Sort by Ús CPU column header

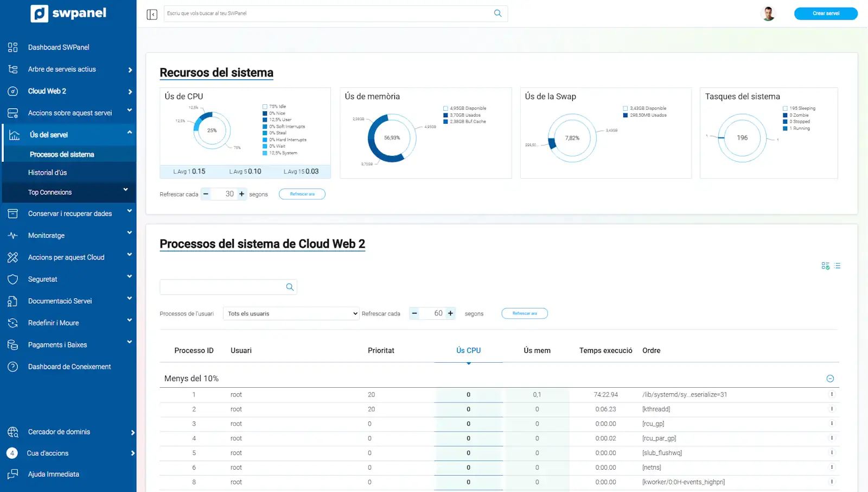[468, 351]
